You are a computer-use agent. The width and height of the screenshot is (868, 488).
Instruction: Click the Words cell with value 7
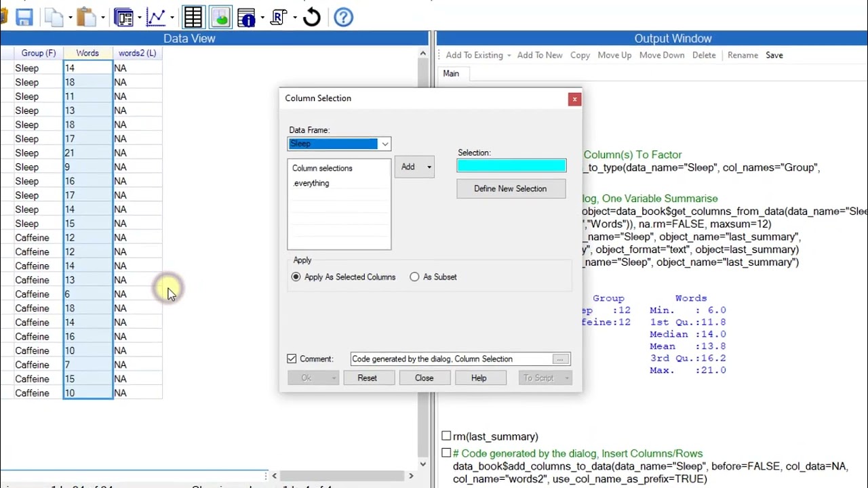pyautogui.click(x=88, y=365)
